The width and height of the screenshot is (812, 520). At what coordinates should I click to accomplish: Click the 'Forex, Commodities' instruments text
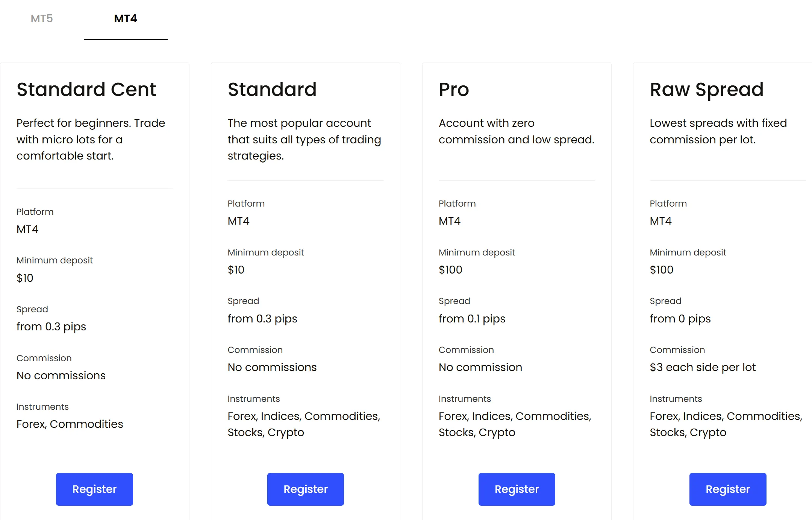(x=70, y=424)
